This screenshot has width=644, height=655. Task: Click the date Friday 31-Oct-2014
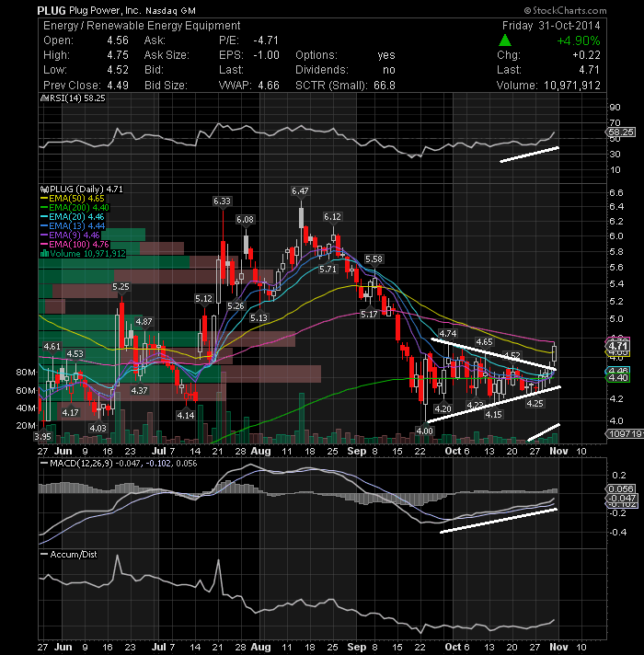coord(551,26)
